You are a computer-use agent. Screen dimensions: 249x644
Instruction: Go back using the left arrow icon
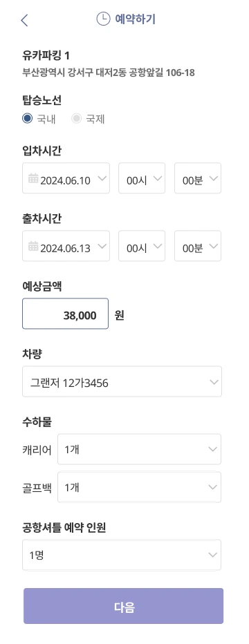(25, 20)
